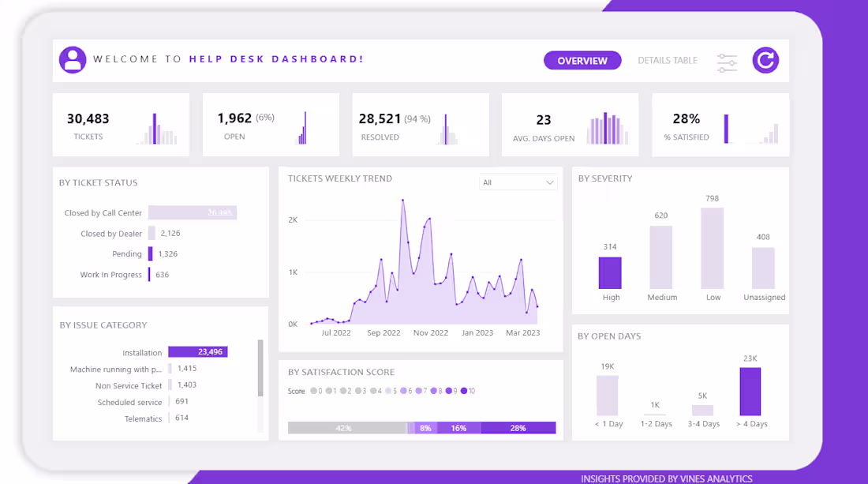Switch to the Details Table view
Viewport: 868px width, 484px height.
(668, 60)
